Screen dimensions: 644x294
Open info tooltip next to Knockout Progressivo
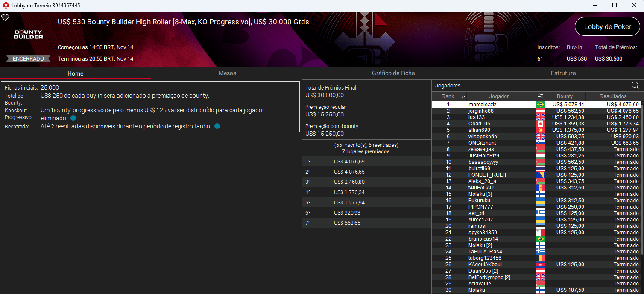(x=73, y=118)
